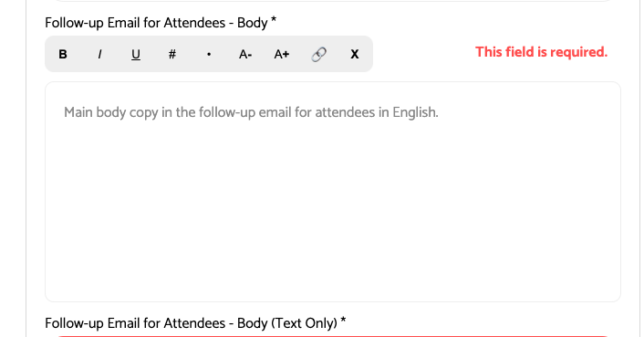The image size is (644, 337).
Task: Underline text using the U button
Action: pos(136,54)
